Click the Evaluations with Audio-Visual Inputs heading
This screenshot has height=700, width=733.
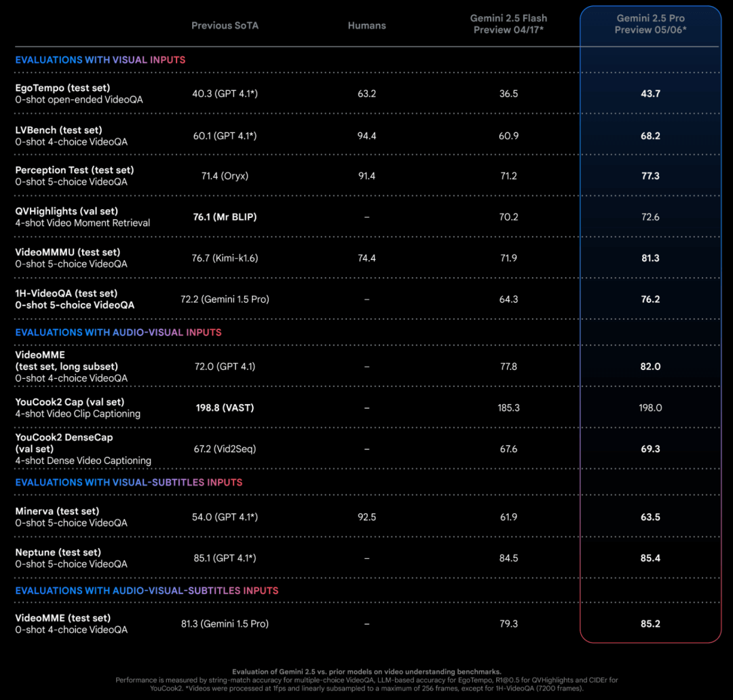[x=118, y=333]
